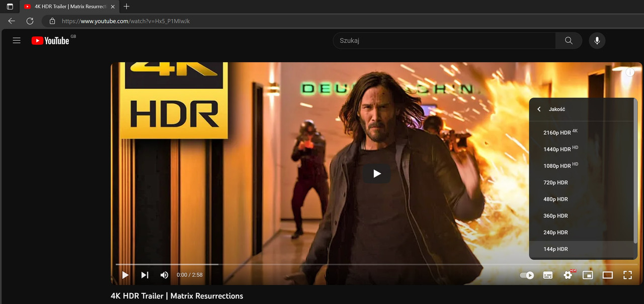The width and height of the screenshot is (644, 304).
Task: Select the YouTube URL in address bar
Action: point(126,21)
